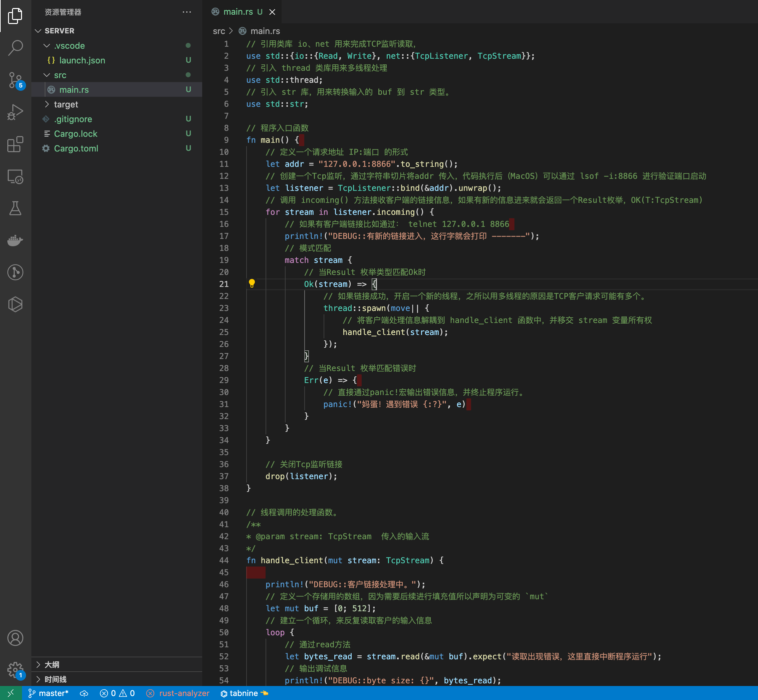Image resolution: width=758 pixels, height=700 pixels.
Task: Open explorer more actions ellipsis menu
Action: 187,12
